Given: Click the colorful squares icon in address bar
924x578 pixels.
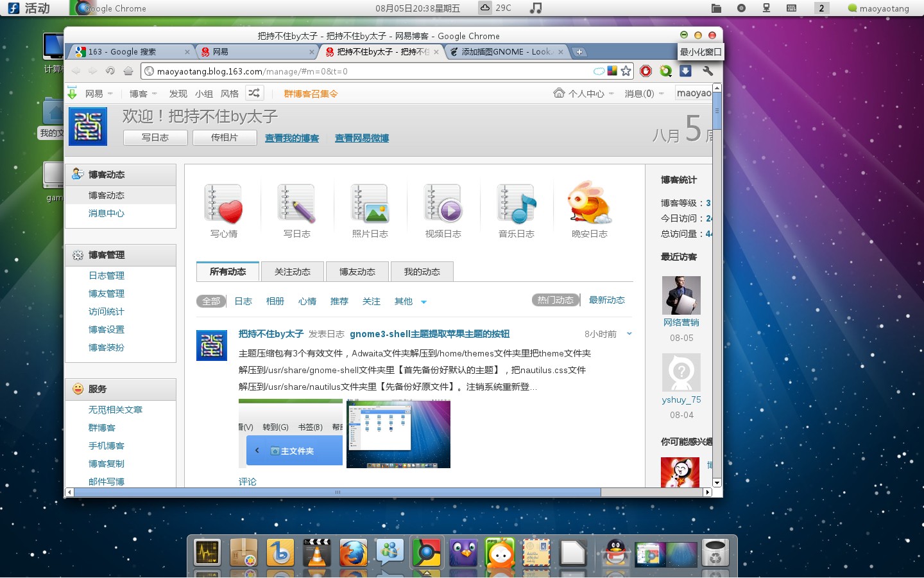Looking at the screenshot, I should pos(612,71).
